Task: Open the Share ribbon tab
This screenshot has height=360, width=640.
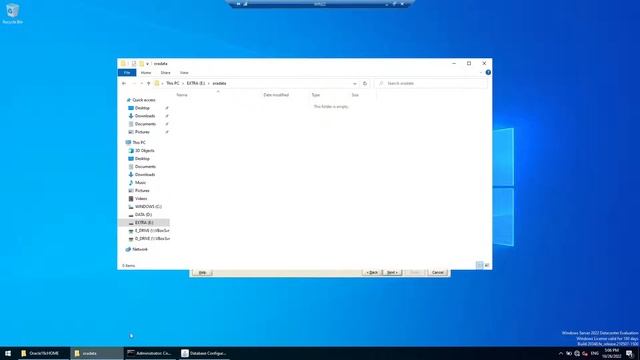Action: [x=165, y=73]
